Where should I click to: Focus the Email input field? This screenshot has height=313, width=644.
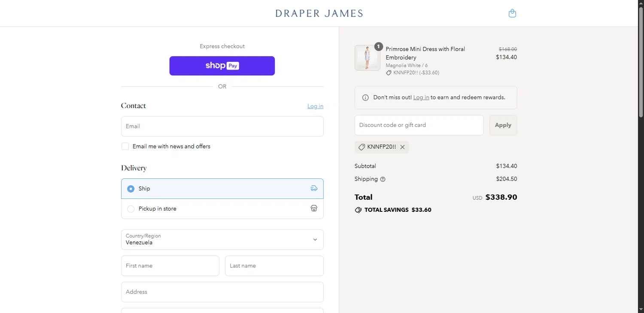click(222, 126)
